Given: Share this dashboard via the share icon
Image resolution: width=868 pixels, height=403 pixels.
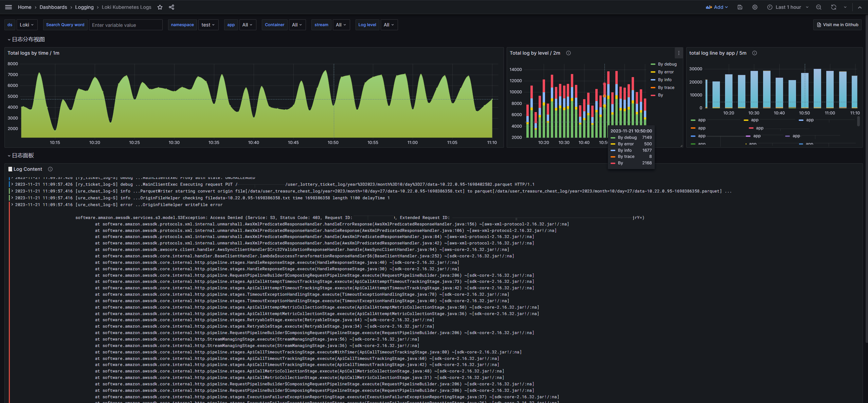Looking at the screenshot, I should pos(171,7).
